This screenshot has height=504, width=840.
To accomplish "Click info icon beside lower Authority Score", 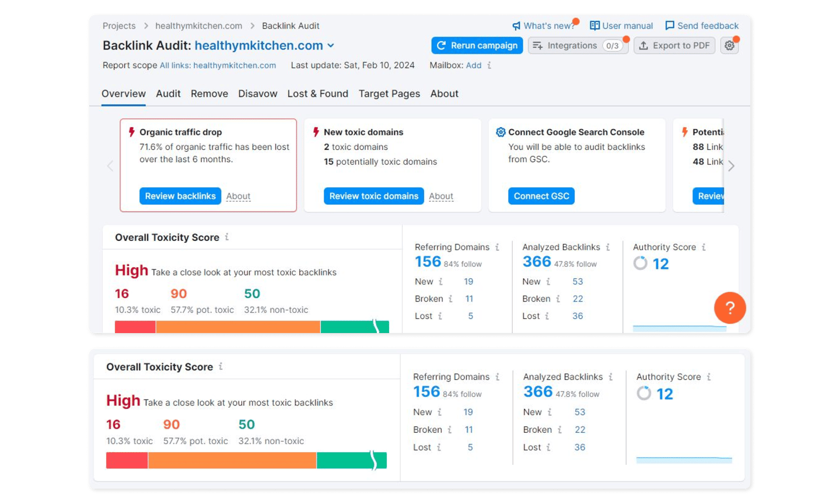I will 708,377.
